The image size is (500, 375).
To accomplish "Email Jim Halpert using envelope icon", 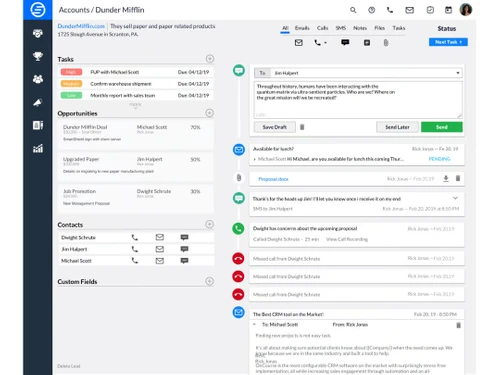I will click(160, 249).
